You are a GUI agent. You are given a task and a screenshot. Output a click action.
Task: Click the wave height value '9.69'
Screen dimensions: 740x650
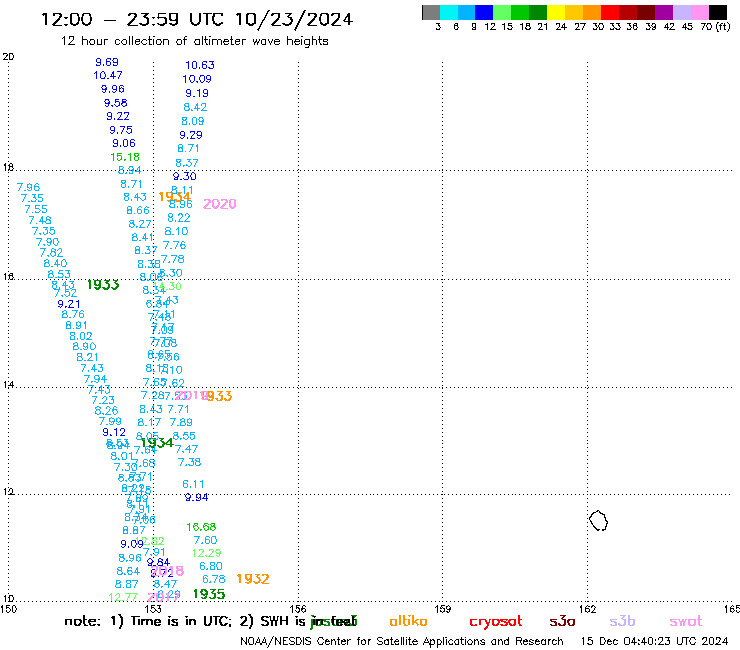point(107,62)
